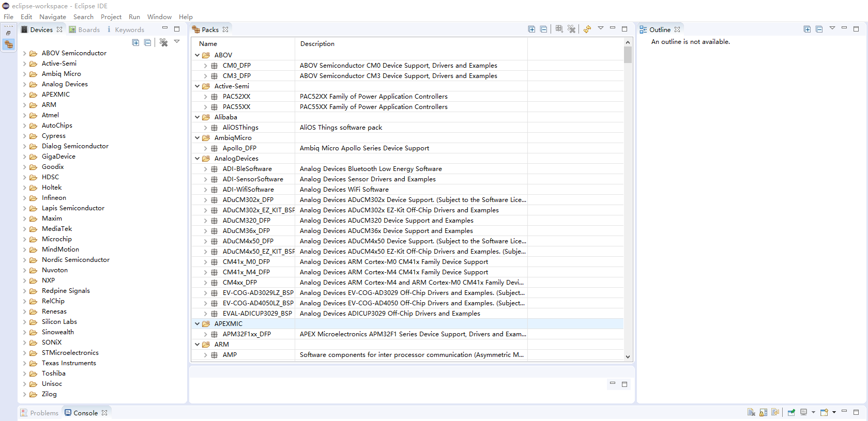
Task: Click the Silicon Labs folder icon
Action: (x=33, y=322)
